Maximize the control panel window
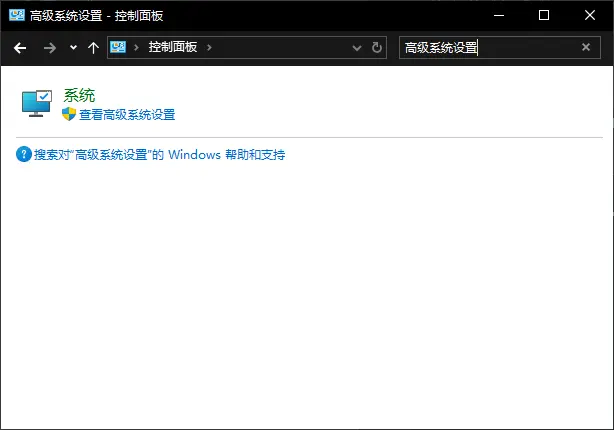This screenshot has height=430, width=614. coord(544,15)
